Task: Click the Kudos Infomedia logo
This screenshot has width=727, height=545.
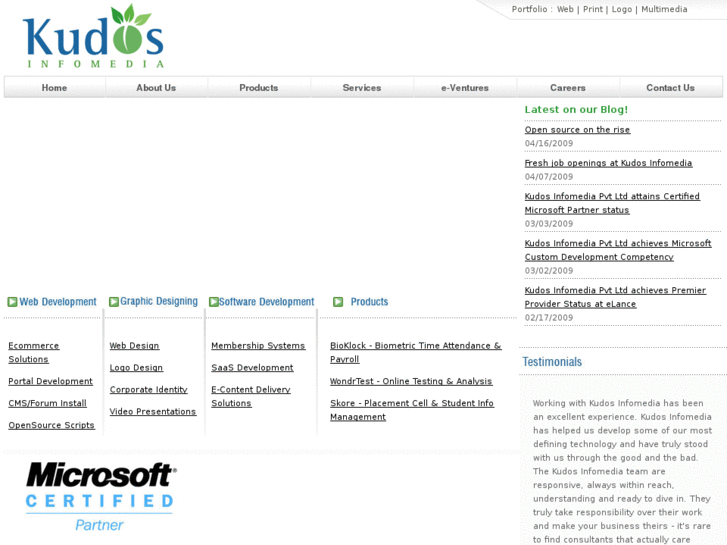Action: tap(93, 36)
